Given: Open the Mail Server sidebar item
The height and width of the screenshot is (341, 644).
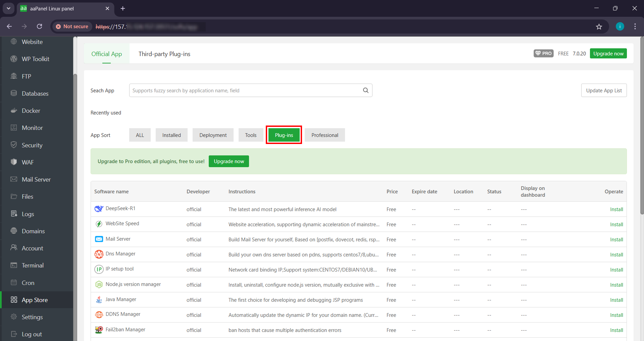Looking at the screenshot, I should (36, 179).
